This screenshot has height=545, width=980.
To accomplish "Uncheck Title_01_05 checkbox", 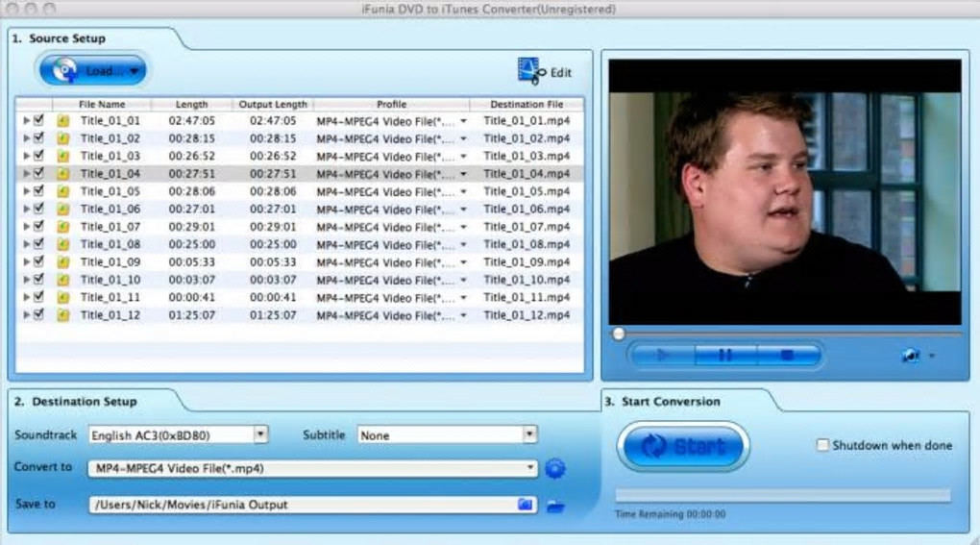I will 38,190.
